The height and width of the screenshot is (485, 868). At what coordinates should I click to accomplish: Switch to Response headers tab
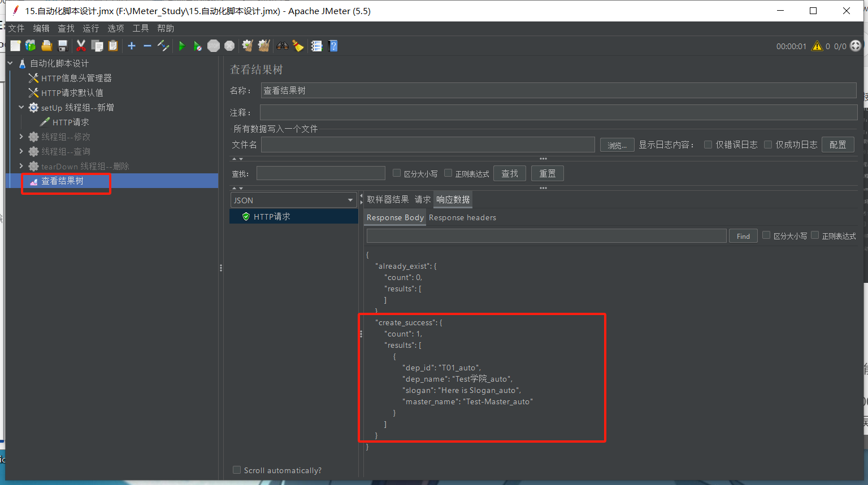[x=462, y=217]
